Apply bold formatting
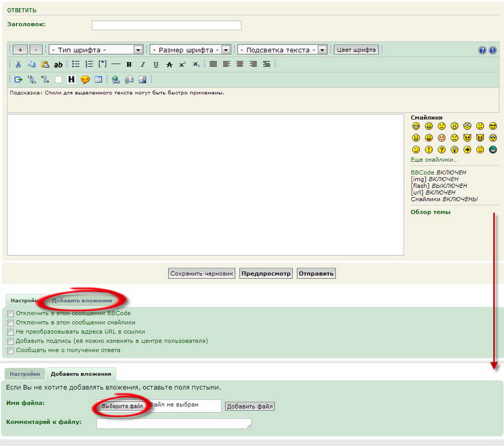This screenshot has width=504, height=446. click(x=129, y=65)
